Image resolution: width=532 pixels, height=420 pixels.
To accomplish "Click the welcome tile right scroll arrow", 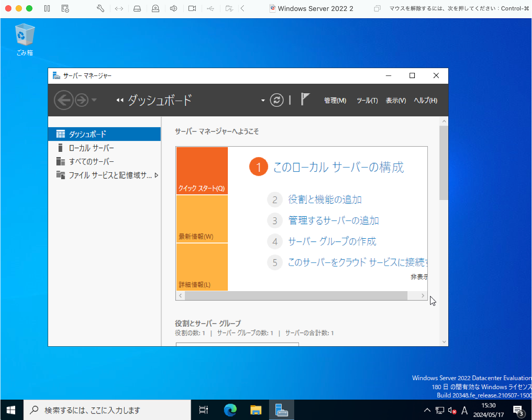I will pyautogui.click(x=423, y=295).
